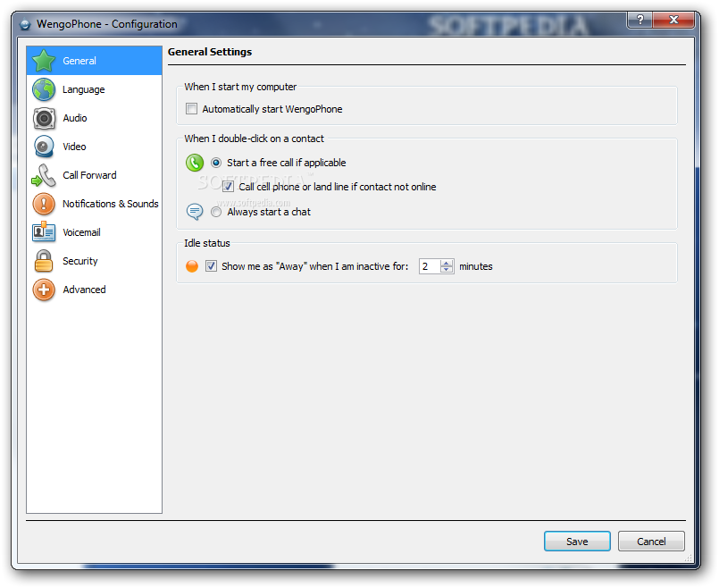Click the orange exclamation Notifications icon
The width and height of the screenshot is (719, 588).
tap(44, 204)
